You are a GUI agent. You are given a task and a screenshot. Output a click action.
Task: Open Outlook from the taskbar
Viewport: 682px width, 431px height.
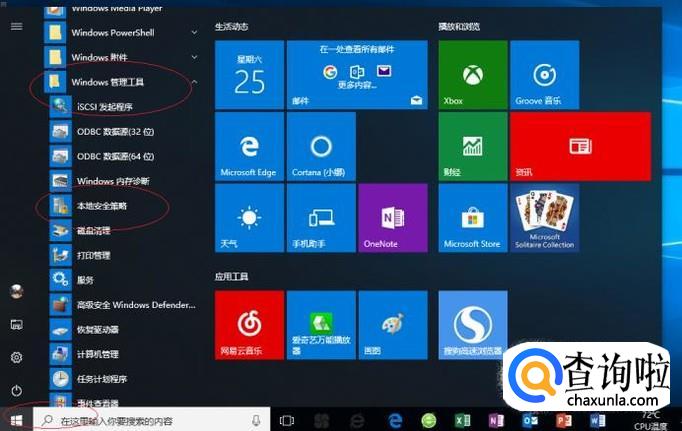tap(530, 420)
